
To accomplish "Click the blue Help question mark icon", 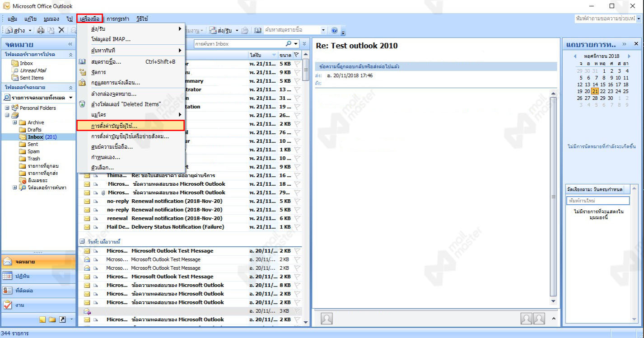I will (x=334, y=30).
